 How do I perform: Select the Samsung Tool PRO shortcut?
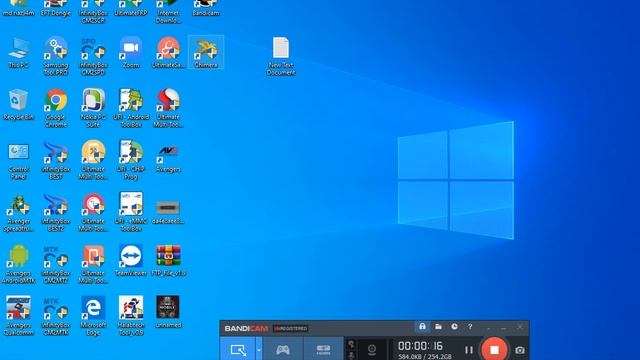(56, 56)
